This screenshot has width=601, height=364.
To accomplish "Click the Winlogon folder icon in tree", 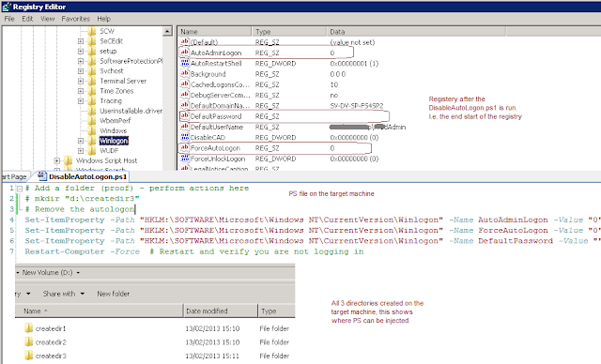I will pos(92,141).
